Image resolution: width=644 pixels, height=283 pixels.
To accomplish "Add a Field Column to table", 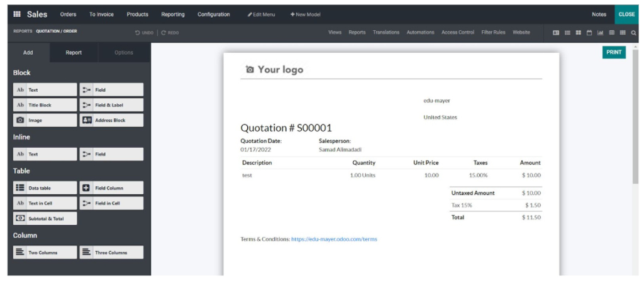I will click(x=111, y=187).
